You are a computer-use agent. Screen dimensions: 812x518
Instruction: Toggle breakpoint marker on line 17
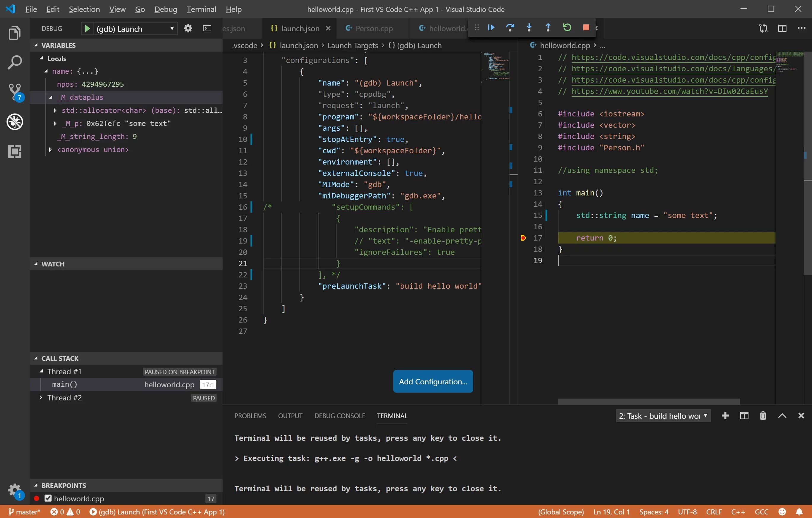coord(523,238)
